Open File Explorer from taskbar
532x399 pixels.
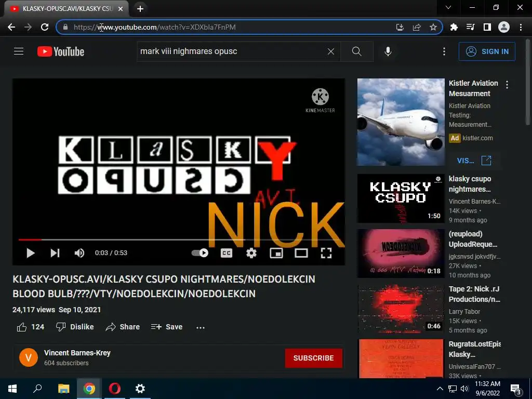pos(63,389)
